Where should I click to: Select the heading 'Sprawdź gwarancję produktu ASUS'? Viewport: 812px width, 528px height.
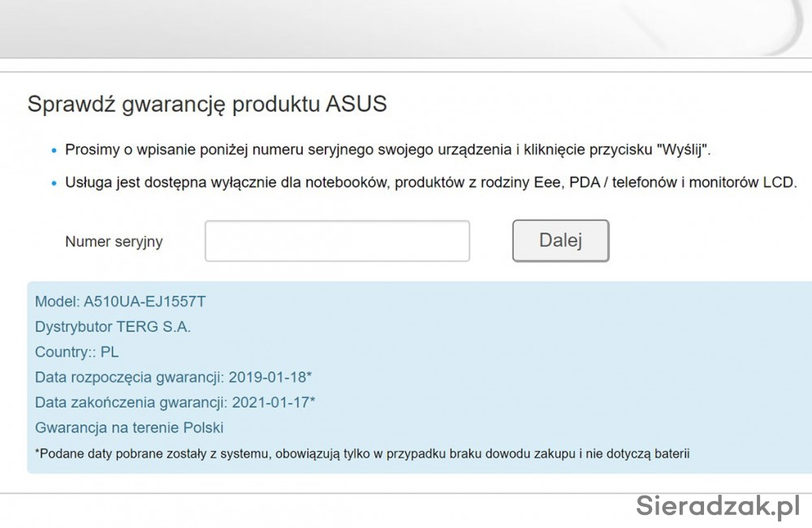207,104
